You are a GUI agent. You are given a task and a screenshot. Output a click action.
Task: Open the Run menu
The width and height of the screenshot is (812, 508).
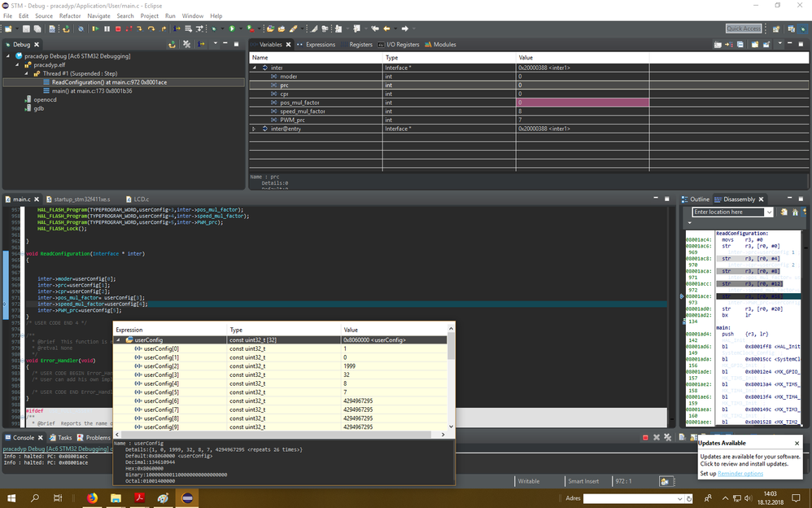(x=170, y=15)
